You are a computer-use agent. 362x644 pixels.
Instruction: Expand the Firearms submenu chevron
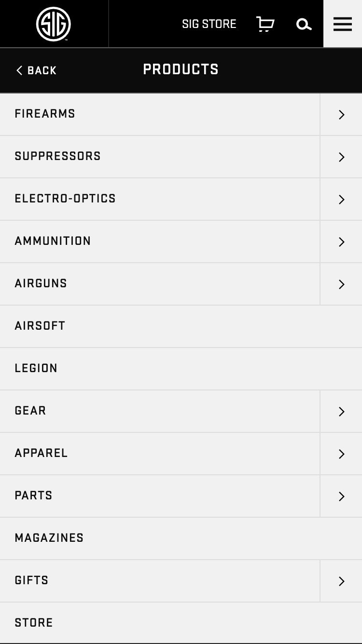point(341,115)
